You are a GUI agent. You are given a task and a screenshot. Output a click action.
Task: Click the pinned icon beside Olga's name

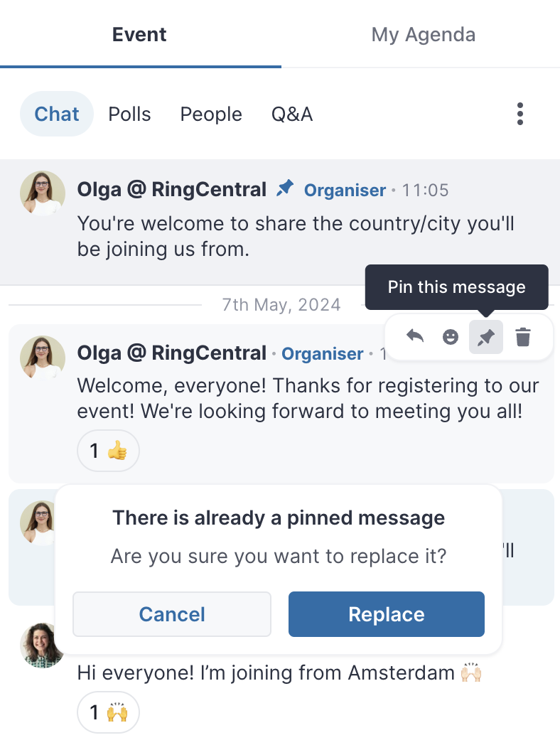point(285,189)
